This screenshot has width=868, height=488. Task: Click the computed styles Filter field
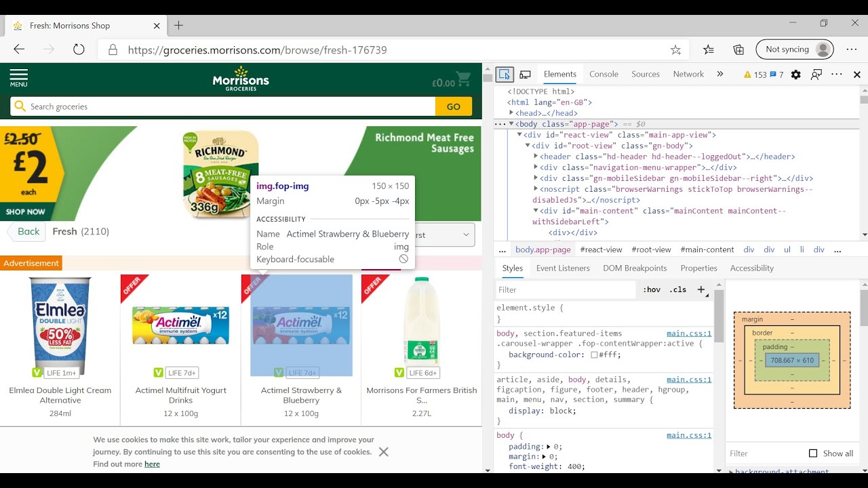[763, 453]
